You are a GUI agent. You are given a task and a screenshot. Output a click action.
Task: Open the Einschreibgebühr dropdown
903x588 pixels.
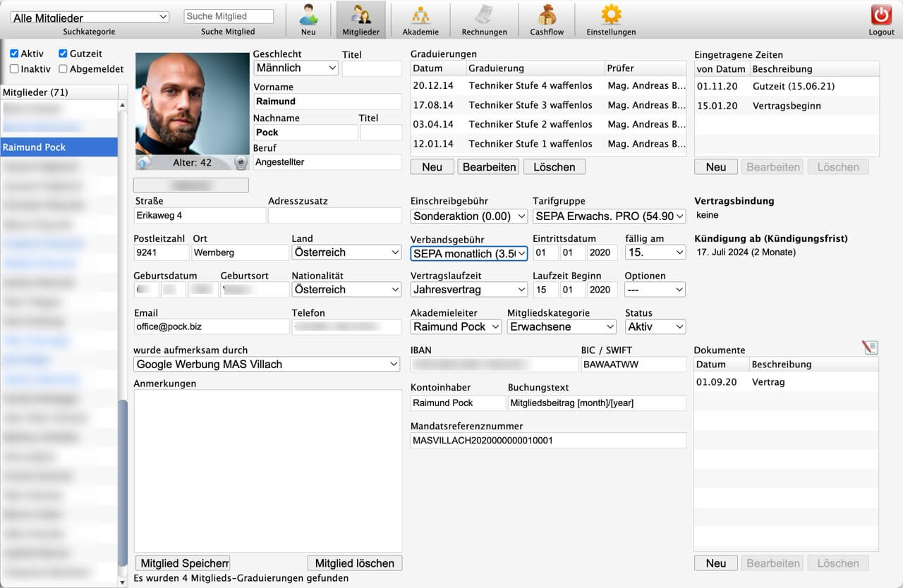tap(469, 216)
